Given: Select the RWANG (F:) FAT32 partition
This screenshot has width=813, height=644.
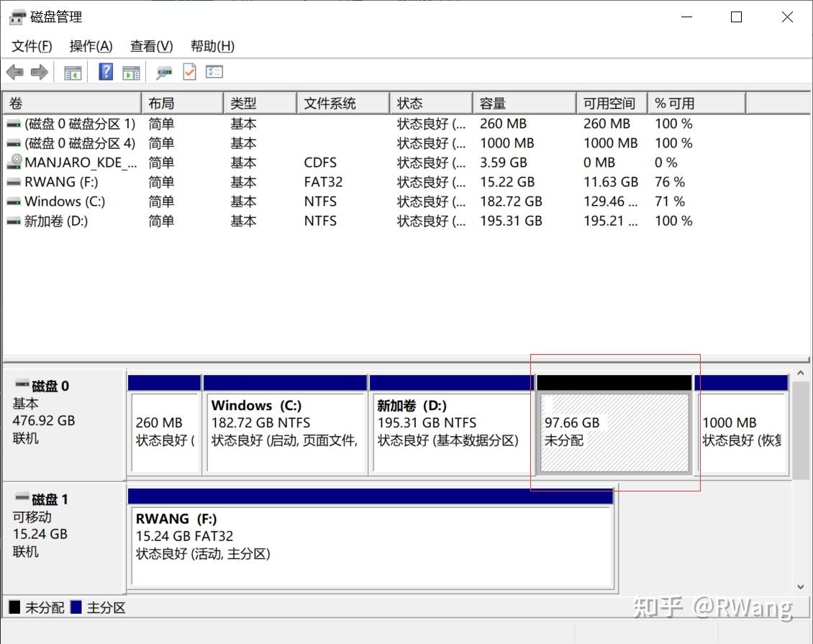Looking at the screenshot, I should (371, 543).
